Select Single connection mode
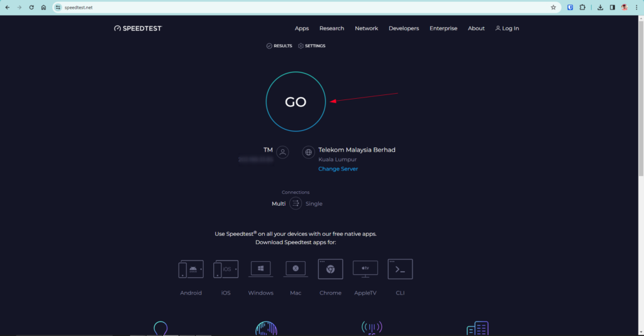644x336 pixels. pos(314,204)
